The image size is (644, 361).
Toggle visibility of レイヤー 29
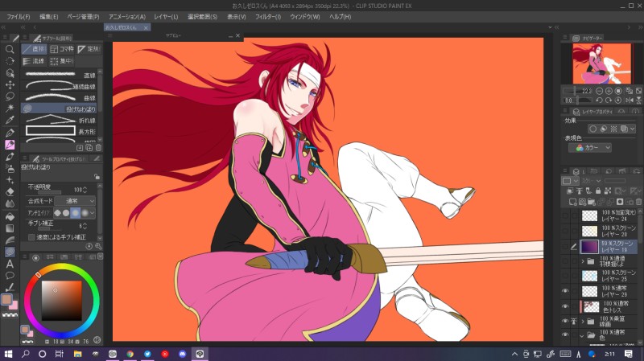tap(565, 291)
